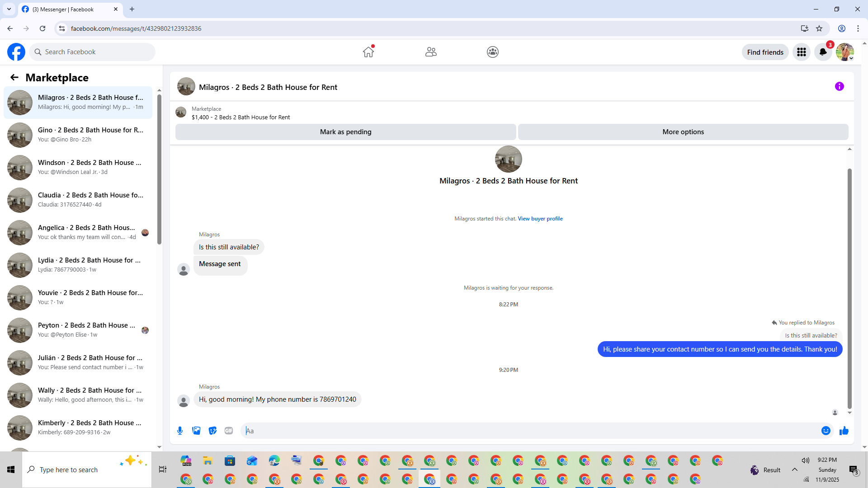868x488 pixels.
Task: Choose a GIF icon
Action: (229, 431)
